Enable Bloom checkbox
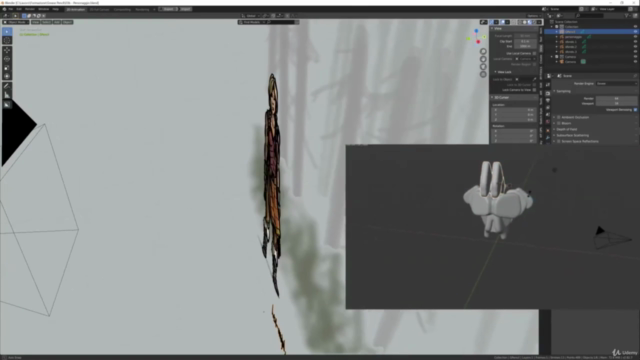The height and width of the screenshot is (360, 640). tap(559, 123)
